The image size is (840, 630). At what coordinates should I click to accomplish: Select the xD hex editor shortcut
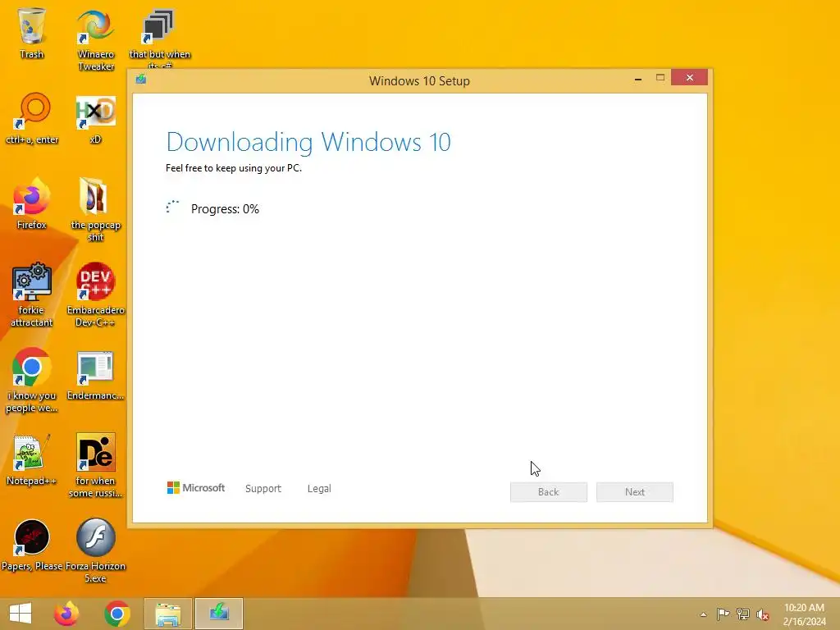click(95, 119)
